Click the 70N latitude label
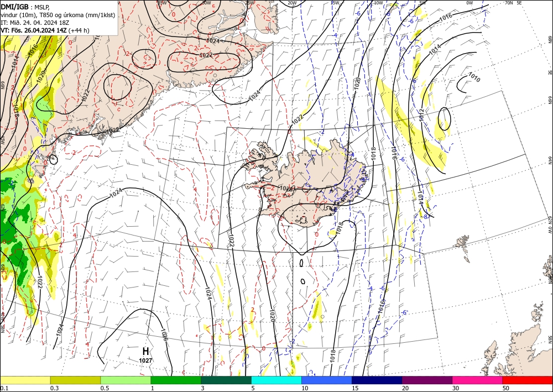 509,3
